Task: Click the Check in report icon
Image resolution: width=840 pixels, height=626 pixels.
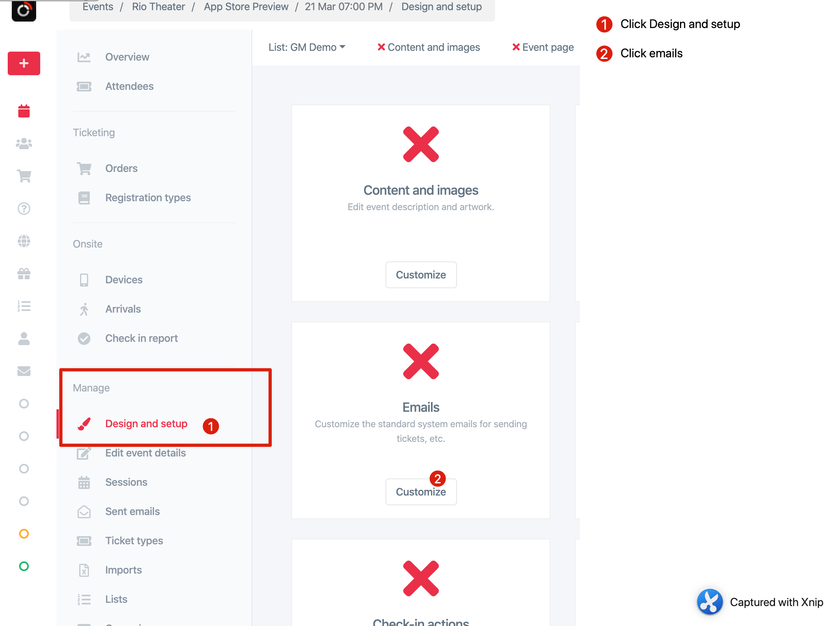Action: (x=84, y=338)
